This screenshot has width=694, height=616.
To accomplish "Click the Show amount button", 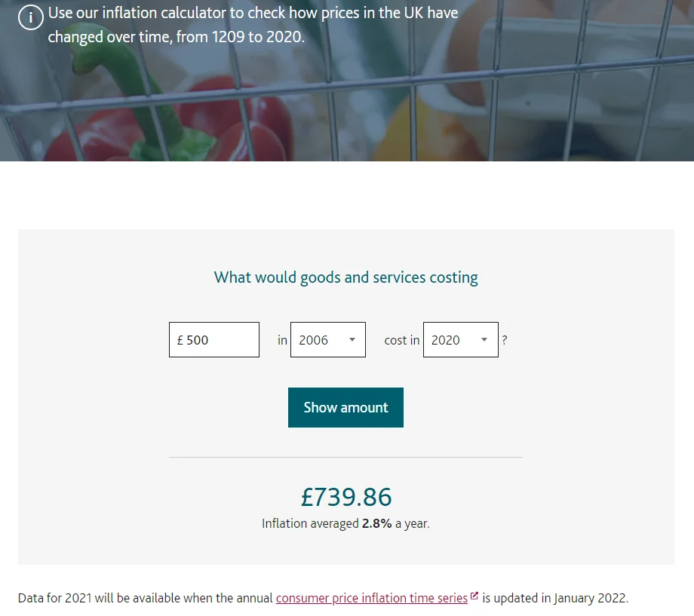I will click(x=345, y=408).
